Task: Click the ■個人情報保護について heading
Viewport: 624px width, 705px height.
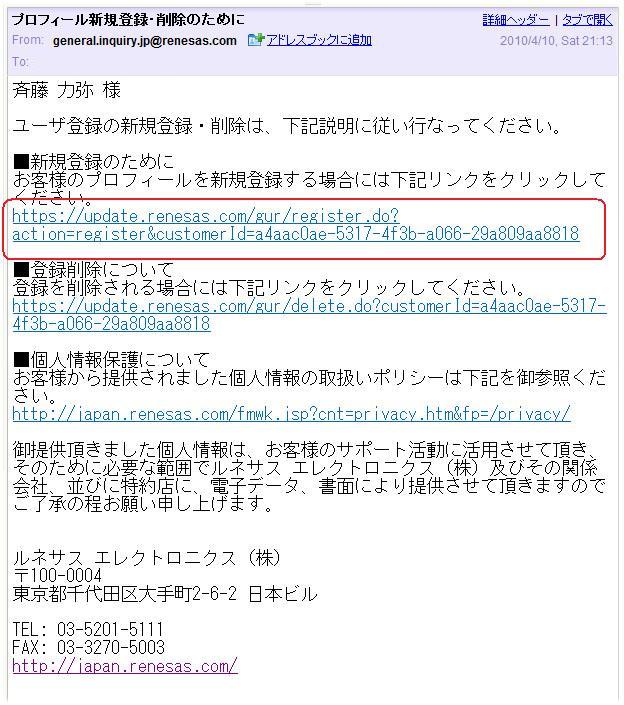Action: pos(111,360)
